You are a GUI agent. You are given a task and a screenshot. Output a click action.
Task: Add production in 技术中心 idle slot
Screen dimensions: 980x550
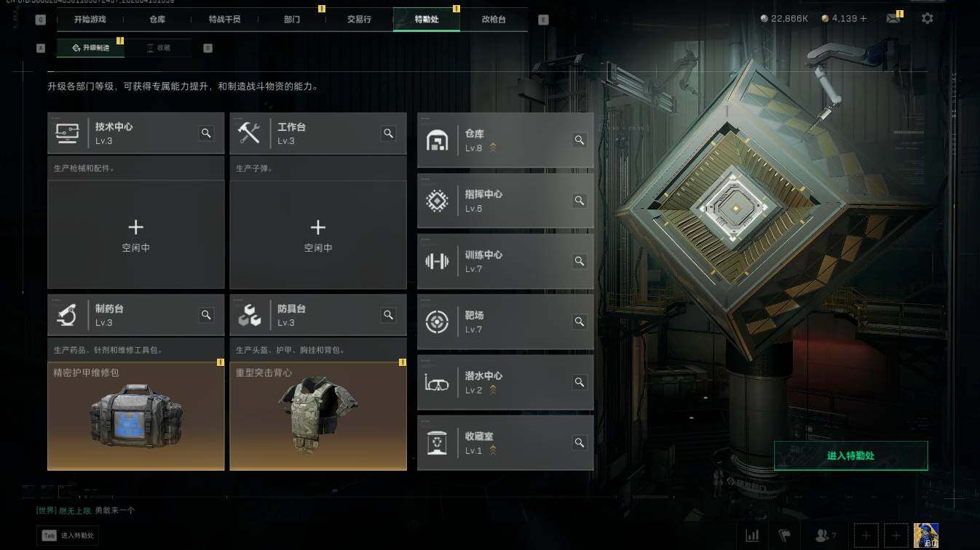[136, 234]
